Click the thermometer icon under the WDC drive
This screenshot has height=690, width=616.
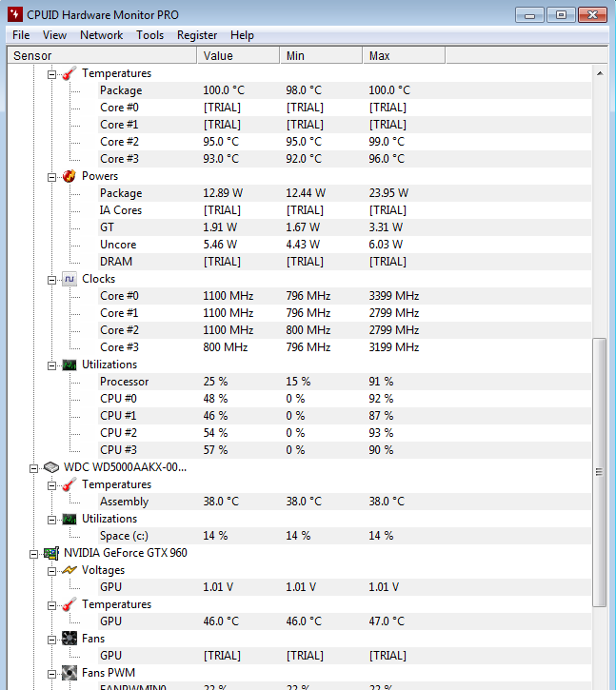click(70, 484)
